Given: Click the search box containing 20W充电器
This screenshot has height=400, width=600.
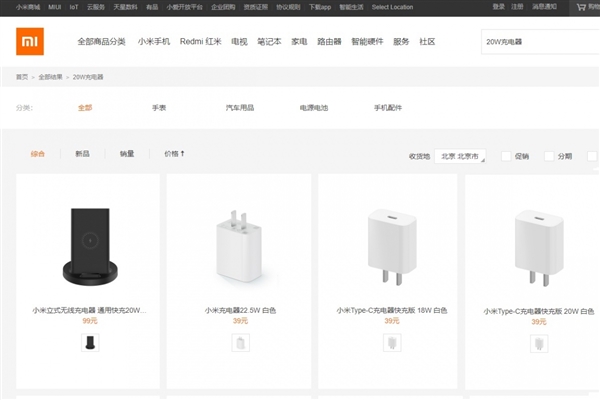Looking at the screenshot, I should tap(540, 41).
